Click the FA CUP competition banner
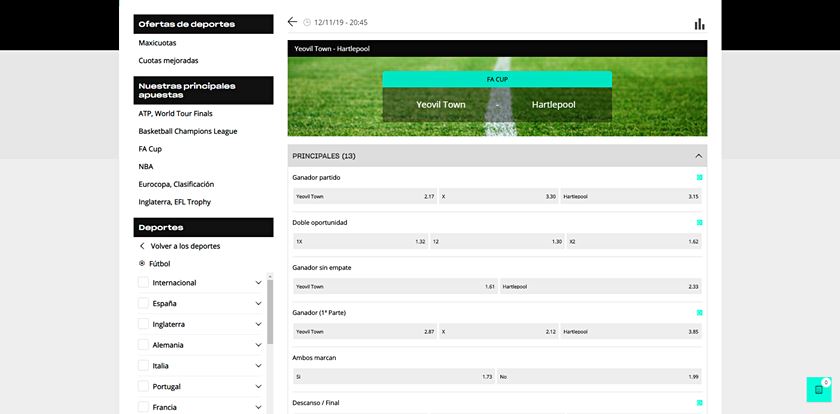The height and width of the screenshot is (414, 840). (497, 79)
